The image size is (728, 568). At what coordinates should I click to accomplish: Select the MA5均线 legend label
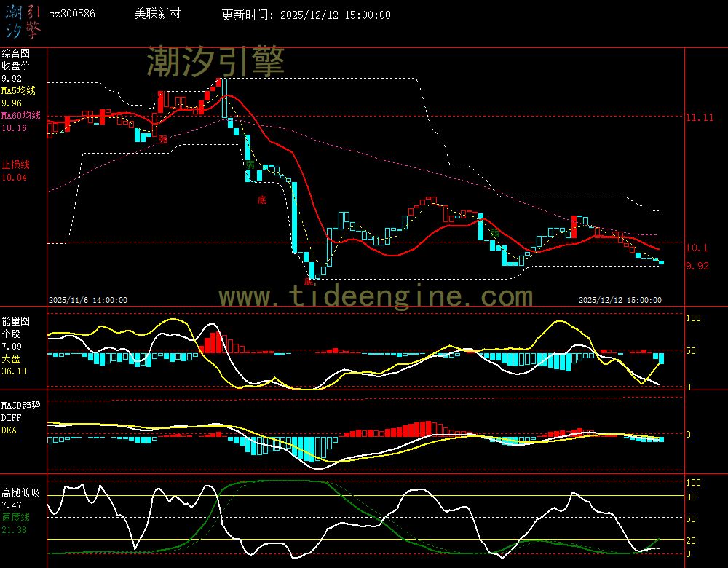20,90
